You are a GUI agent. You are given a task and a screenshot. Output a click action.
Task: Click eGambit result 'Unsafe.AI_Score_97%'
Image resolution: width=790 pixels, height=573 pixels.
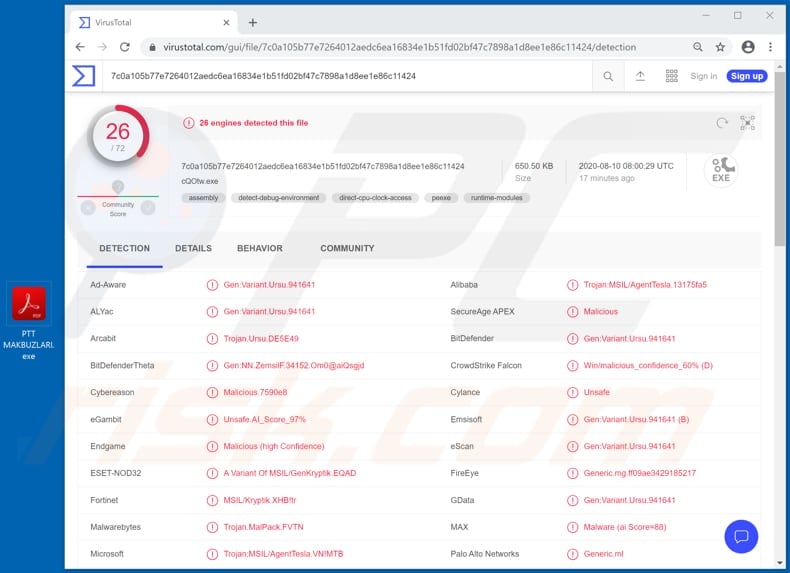265,419
